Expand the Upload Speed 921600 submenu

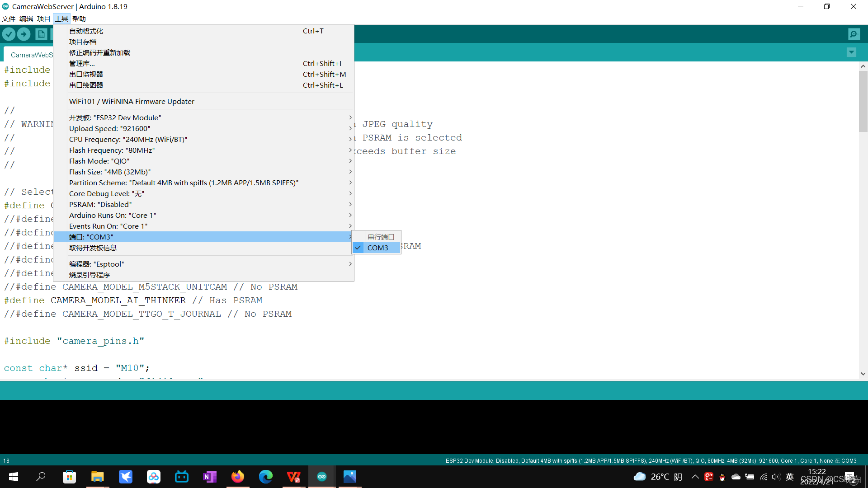[x=203, y=128]
